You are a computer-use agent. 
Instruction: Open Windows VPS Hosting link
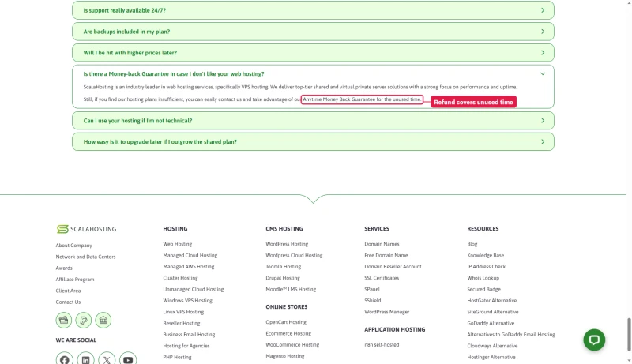coord(187,300)
